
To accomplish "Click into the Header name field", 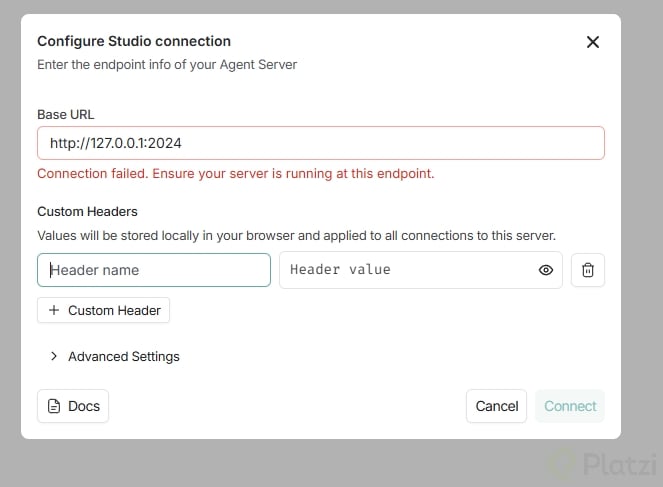I will click(x=154, y=270).
